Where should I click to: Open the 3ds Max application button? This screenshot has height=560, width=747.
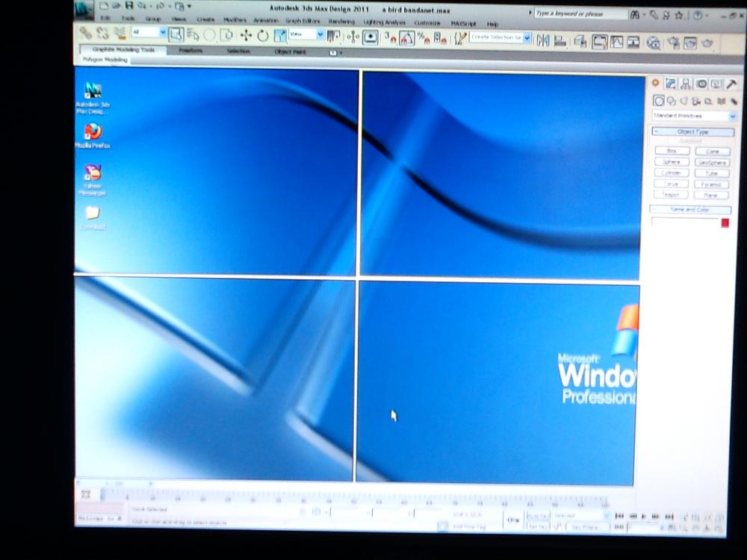pyautogui.click(x=84, y=9)
